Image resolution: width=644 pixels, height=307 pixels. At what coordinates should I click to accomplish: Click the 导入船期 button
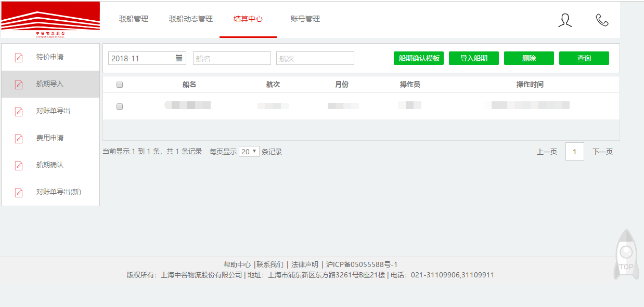[x=474, y=58]
